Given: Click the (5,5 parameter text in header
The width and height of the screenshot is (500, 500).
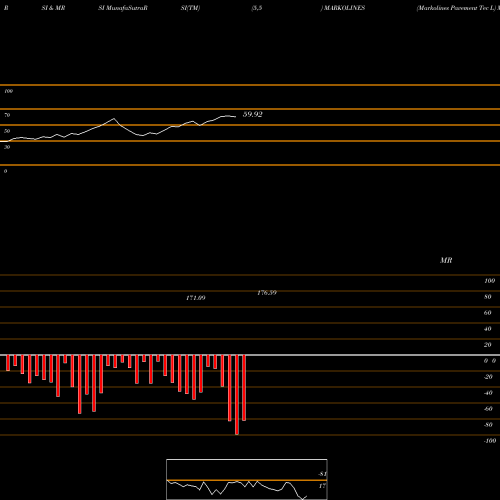Looking at the screenshot, I should click(x=257, y=8).
